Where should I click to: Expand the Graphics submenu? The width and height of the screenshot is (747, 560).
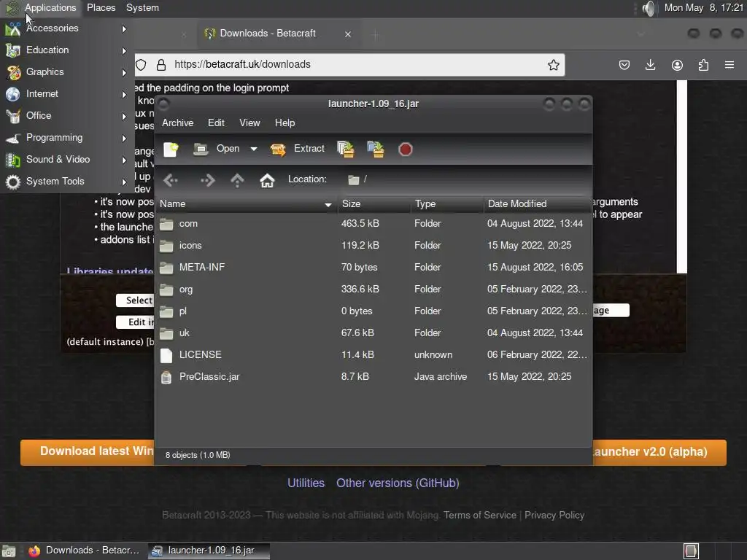pos(66,72)
